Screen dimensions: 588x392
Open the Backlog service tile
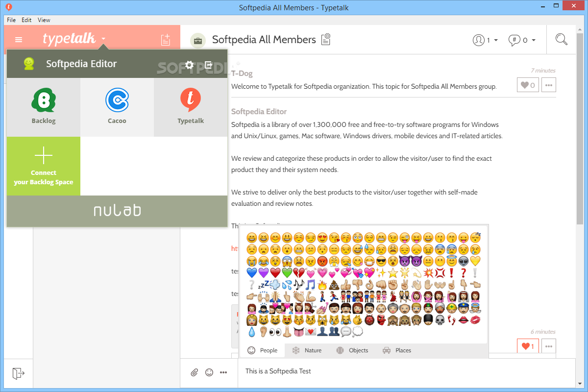[x=44, y=107]
